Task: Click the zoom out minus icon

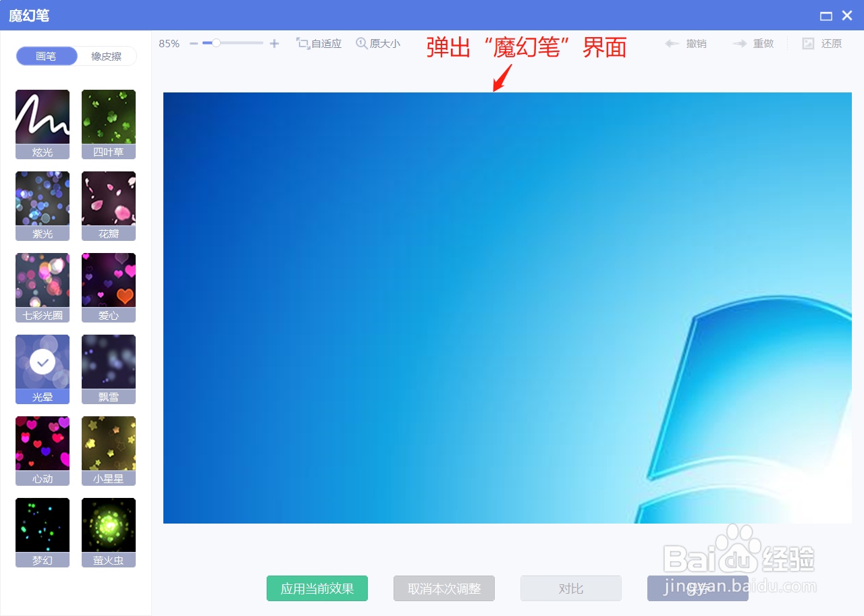Action: [x=194, y=43]
